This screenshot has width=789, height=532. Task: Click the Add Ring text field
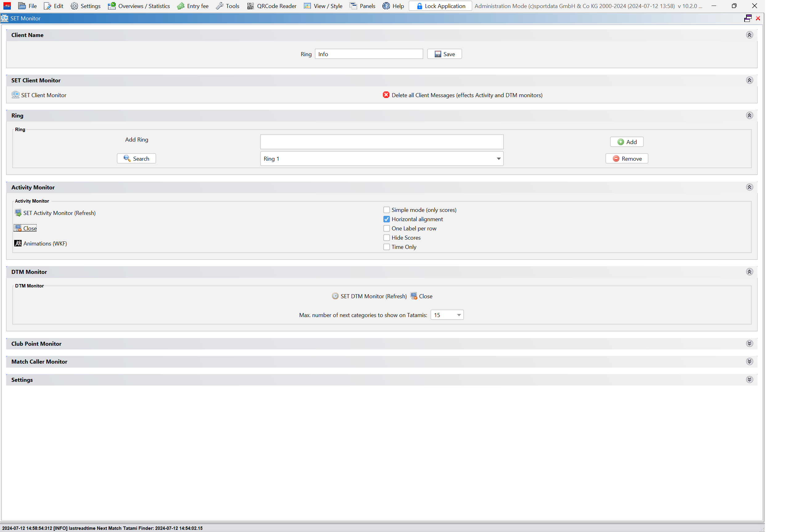pyautogui.click(x=382, y=142)
